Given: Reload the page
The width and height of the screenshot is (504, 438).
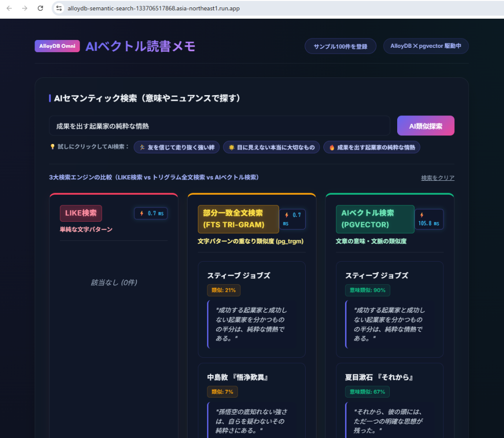Looking at the screenshot, I should pos(40,8).
